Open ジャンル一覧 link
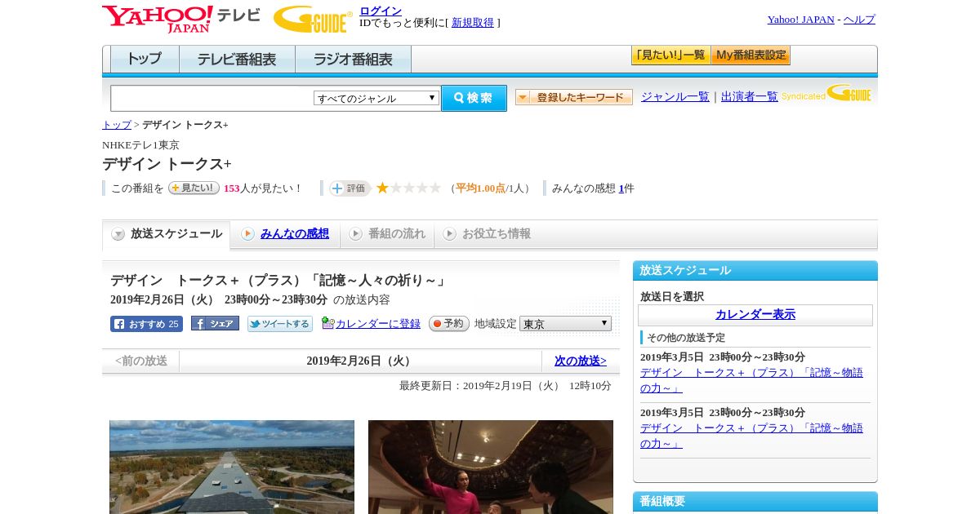 pos(675,96)
